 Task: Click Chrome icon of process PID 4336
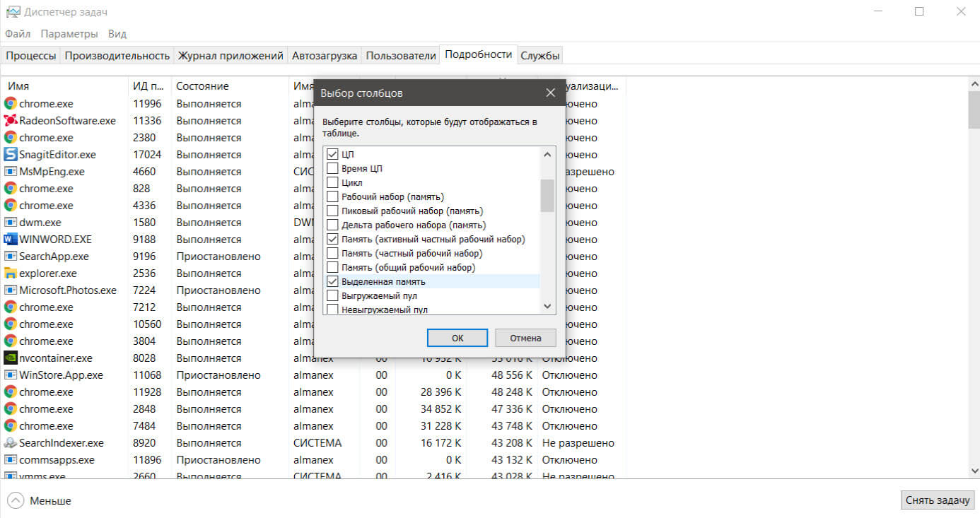tap(11, 206)
